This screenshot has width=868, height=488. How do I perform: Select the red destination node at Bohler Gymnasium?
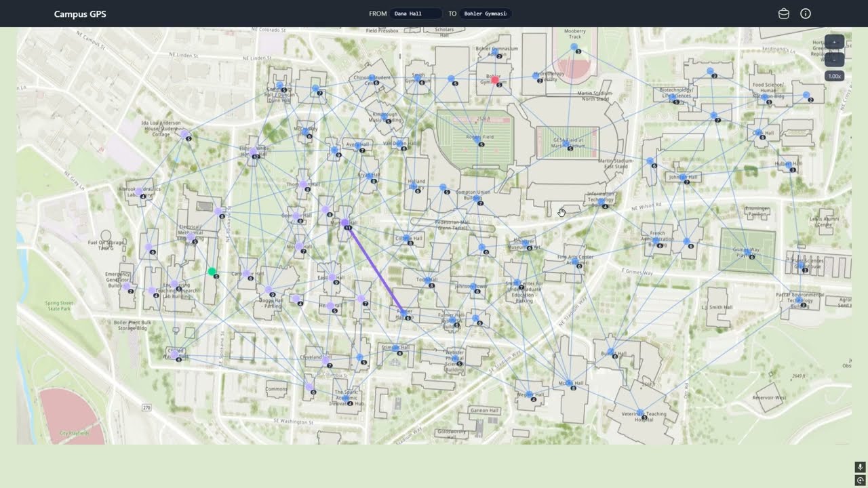tap(495, 80)
